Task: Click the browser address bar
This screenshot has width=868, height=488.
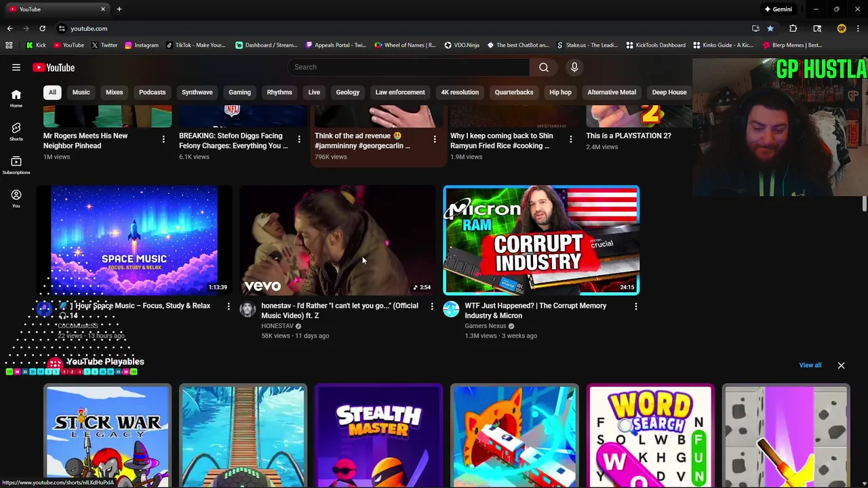Action: [400, 28]
